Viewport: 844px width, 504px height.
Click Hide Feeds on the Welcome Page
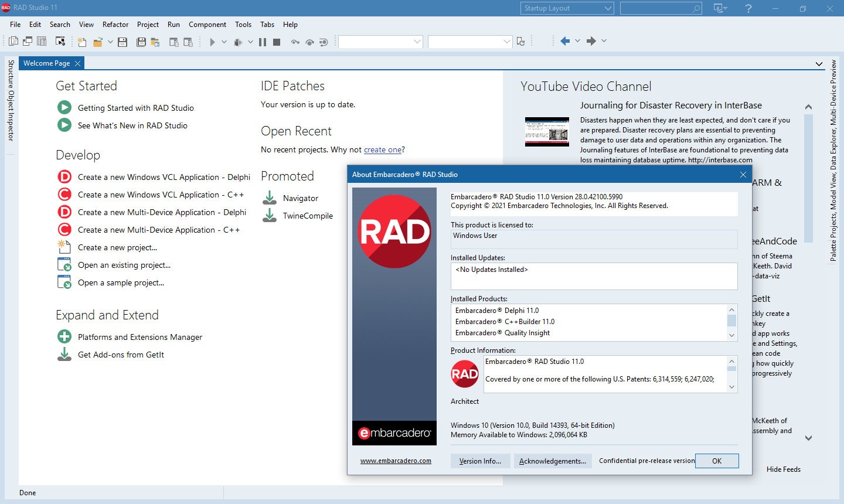click(784, 469)
